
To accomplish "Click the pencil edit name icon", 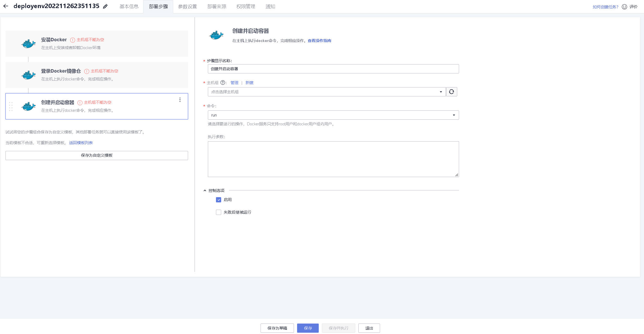I will click(x=105, y=7).
